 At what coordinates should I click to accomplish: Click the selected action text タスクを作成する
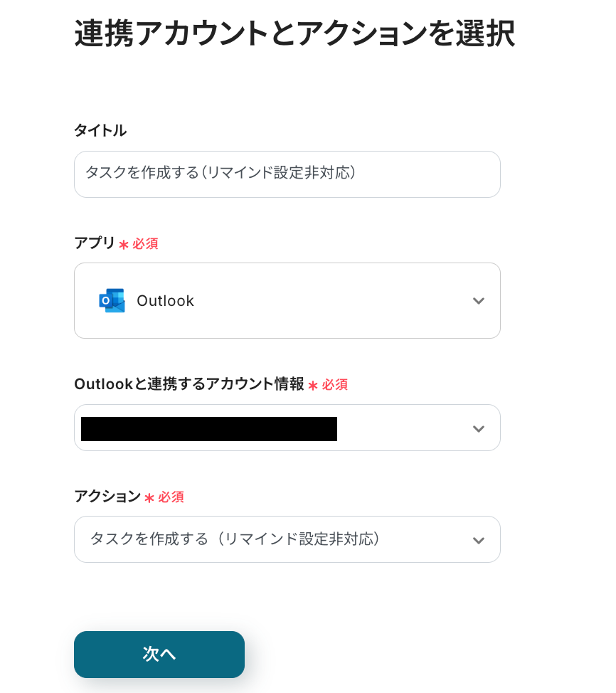(235, 539)
